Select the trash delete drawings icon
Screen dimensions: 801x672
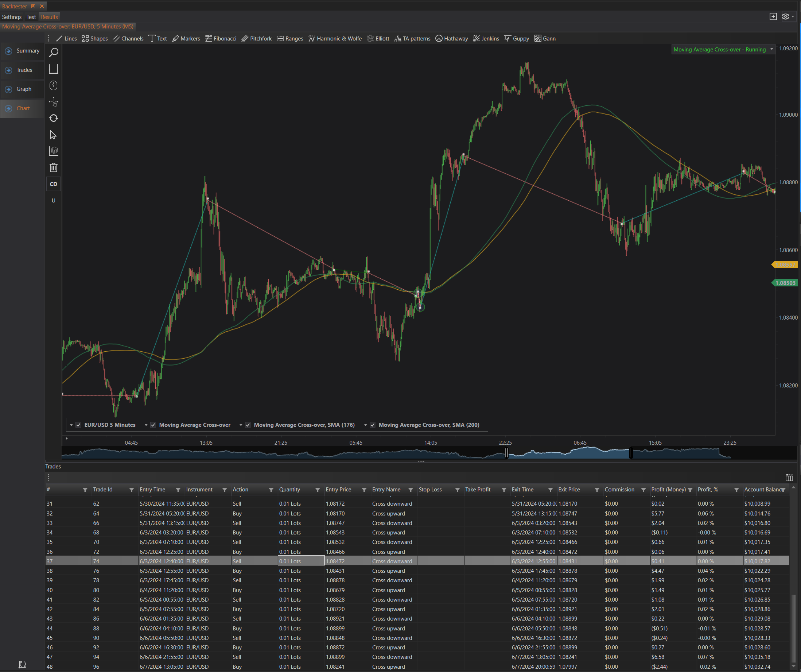[x=53, y=167]
